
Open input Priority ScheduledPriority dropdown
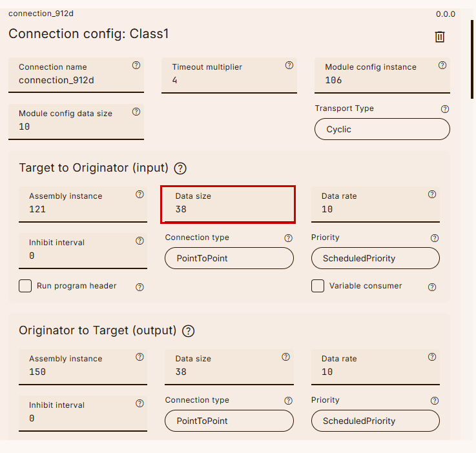(375, 258)
